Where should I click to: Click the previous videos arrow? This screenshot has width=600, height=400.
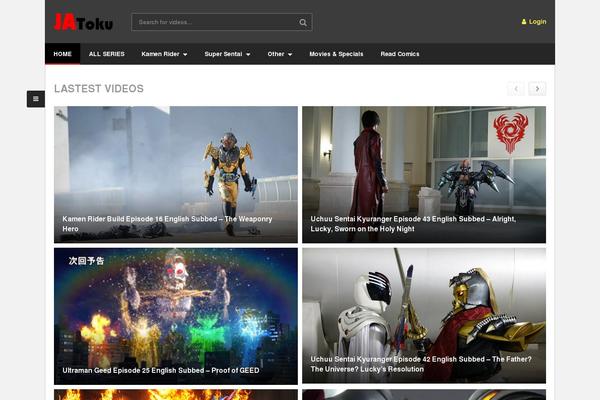[516, 89]
